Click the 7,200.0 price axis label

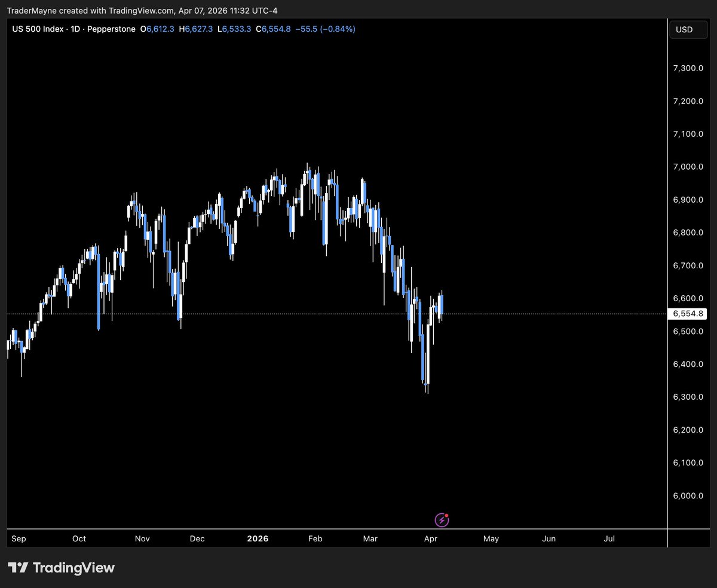(x=688, y=101)
